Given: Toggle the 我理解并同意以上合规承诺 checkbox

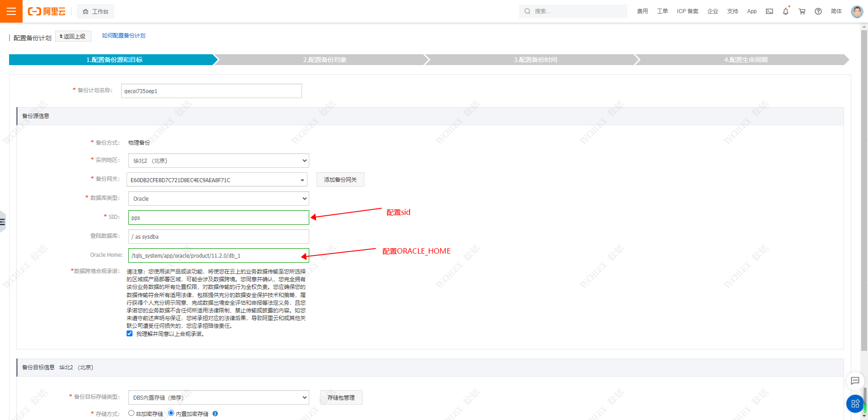Looking at the screenshot, I should click(x=130, y=334).
